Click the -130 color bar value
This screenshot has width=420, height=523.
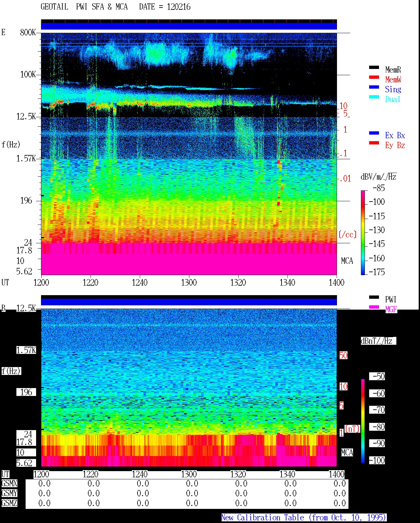[x=377, y=230]
